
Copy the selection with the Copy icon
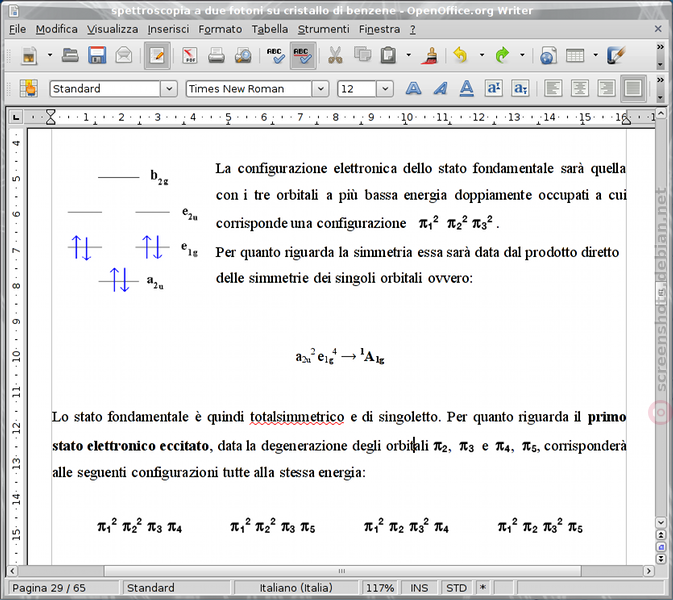[362, 55]
